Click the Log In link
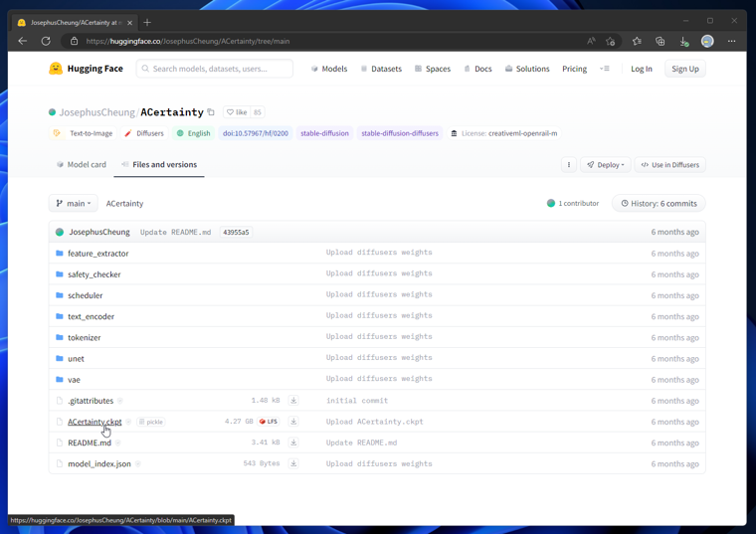Viewport: 756px width, 534px height. click(642, 69)
